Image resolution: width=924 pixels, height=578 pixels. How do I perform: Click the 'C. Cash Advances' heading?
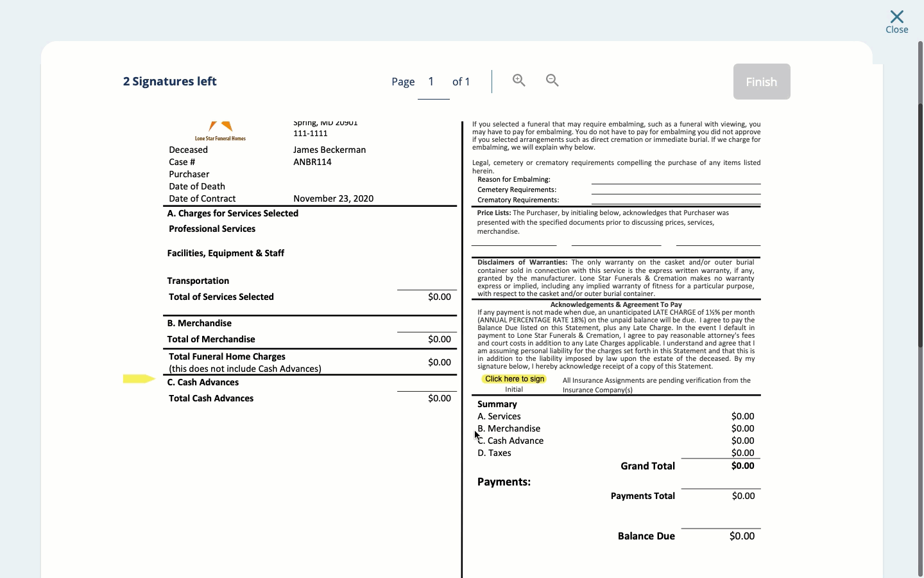203,382
